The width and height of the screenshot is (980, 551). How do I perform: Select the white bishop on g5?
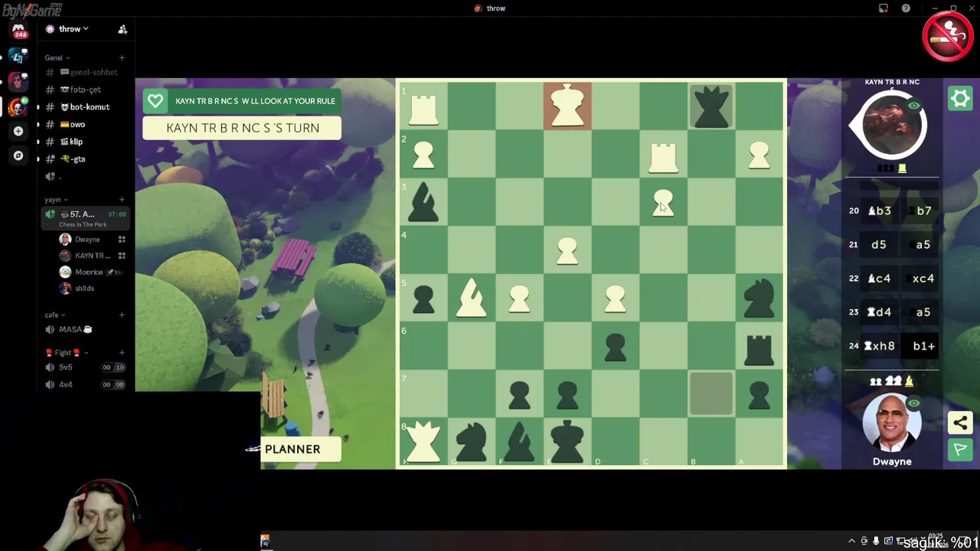(472, 298)
